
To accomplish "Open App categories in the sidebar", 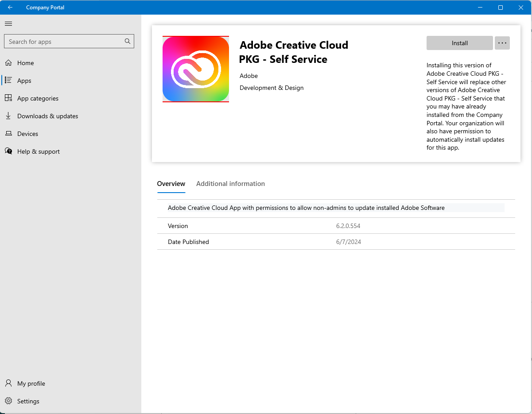I will [x=71, y=98].
